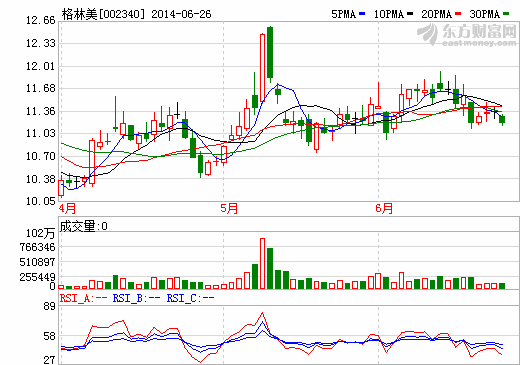Image resolution: width=520 pixels, height=365 pixels.
Task: Click the RSI_C:-- indicator label
Action: (x=190, y=298)
